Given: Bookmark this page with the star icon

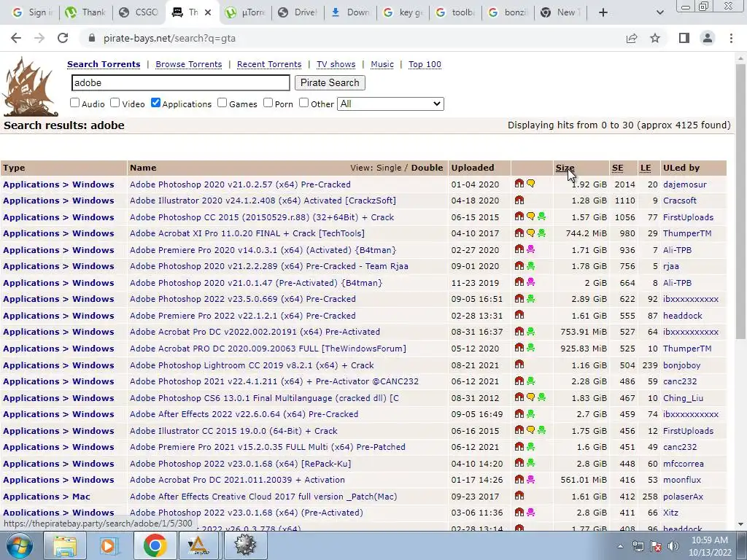Looking at the screenshot, I should click(x=655, y=38).
